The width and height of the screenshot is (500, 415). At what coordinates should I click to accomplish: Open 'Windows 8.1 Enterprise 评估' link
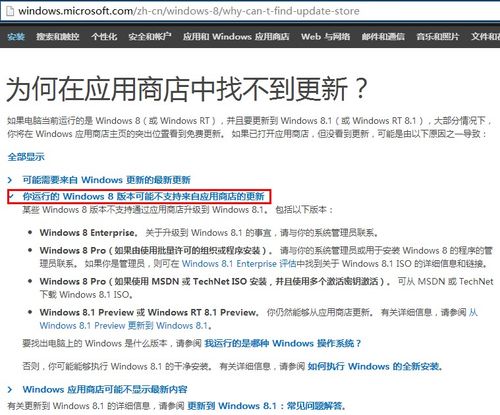[239, 264]
